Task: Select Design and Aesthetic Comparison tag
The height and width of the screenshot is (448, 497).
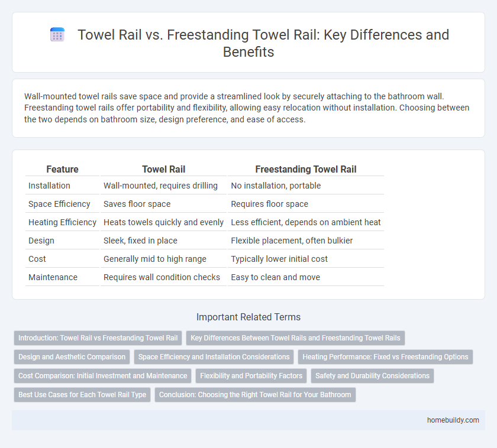Action: click(72, 357)
